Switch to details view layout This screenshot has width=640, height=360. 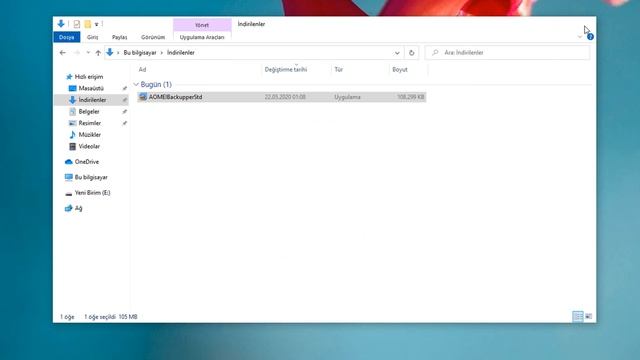pyautogui.click(x=578, y=316)
